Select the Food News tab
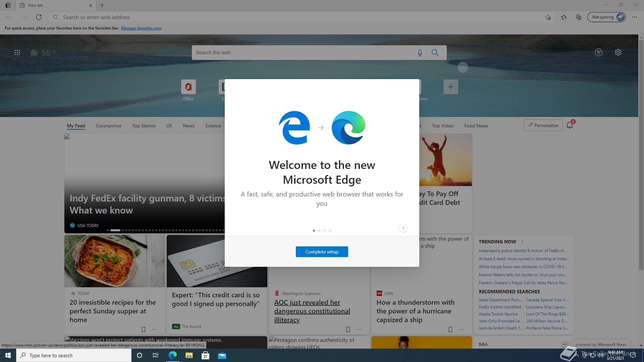The image size is (644, 362). pos(476,126)
